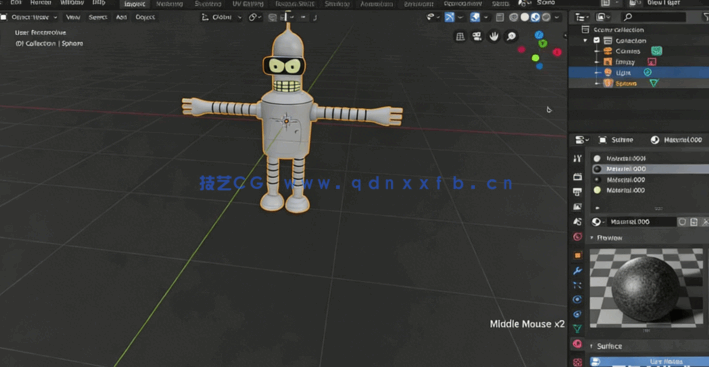Toggle the fake user shield button
Screen dimensions: 709x367
pos(683,222)
